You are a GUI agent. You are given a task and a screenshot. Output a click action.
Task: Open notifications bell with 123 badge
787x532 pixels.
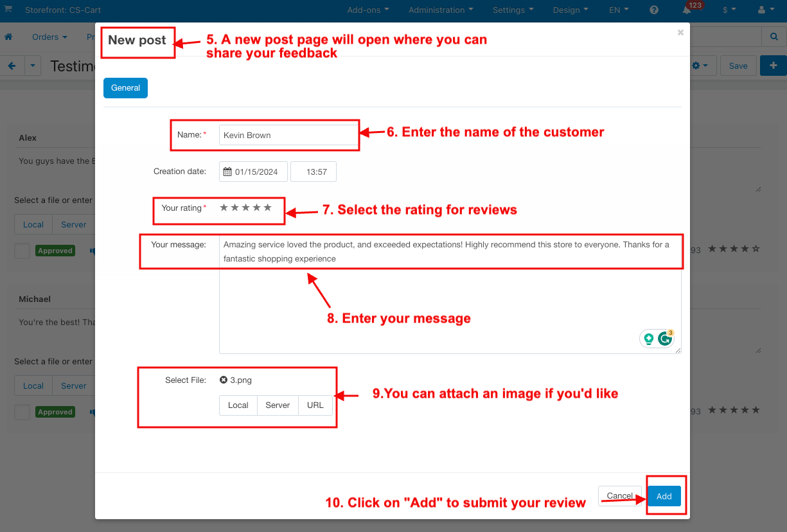coord(687,10)
